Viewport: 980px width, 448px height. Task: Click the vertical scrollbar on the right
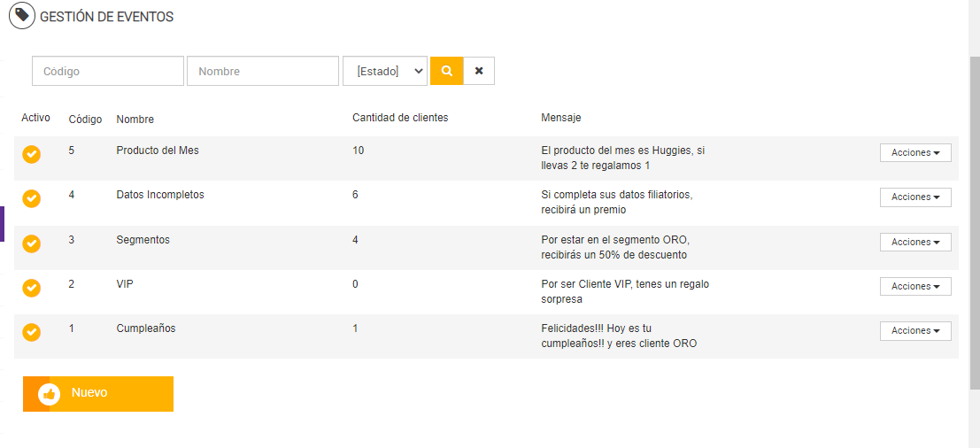(x=974, y=221)
